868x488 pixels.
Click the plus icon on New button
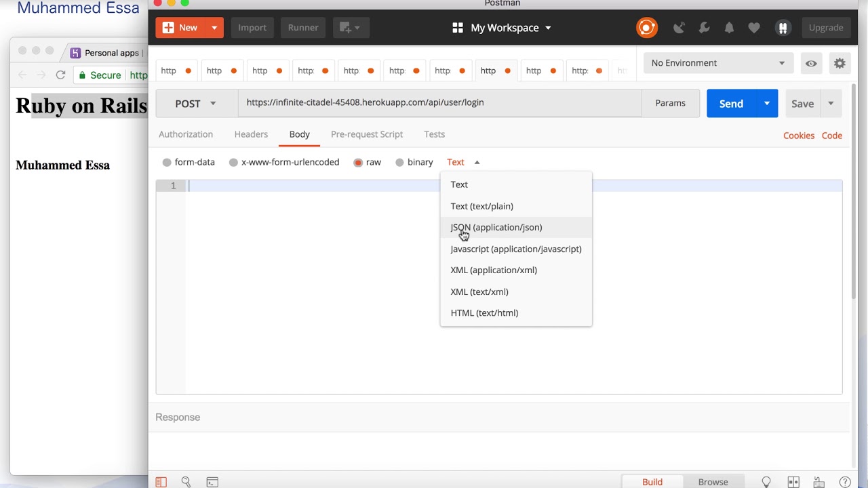click(x=168, y=28)
